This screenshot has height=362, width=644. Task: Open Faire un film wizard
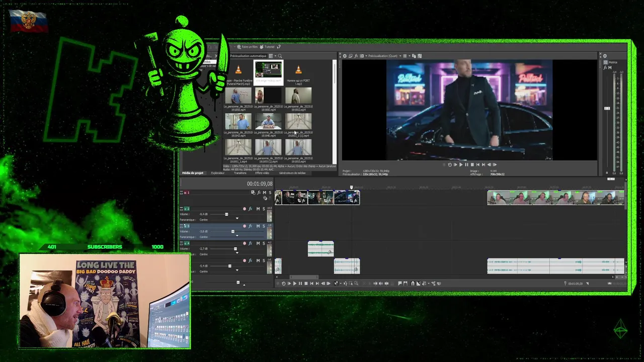247,47
